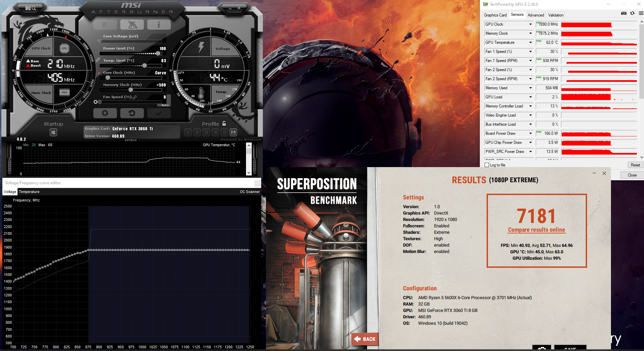Screen dimensions: 644x351
Task: Apply settings with the checkmark button
Action: (159, 113)
